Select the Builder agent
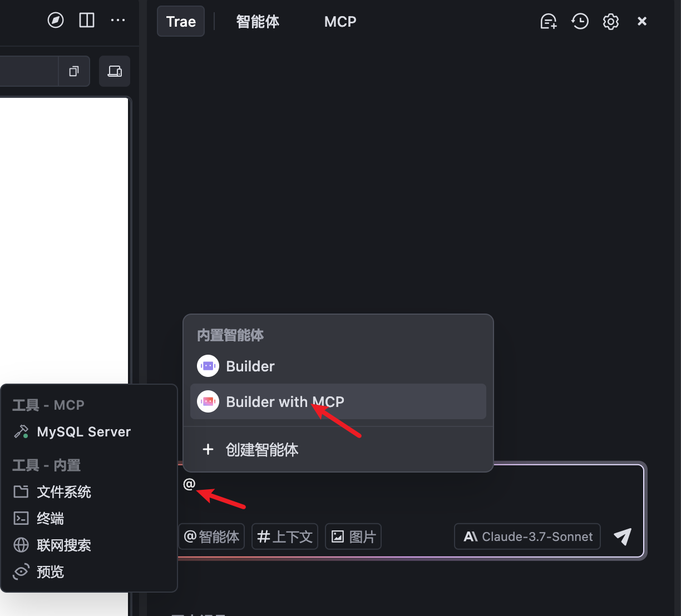 (338, 366)
